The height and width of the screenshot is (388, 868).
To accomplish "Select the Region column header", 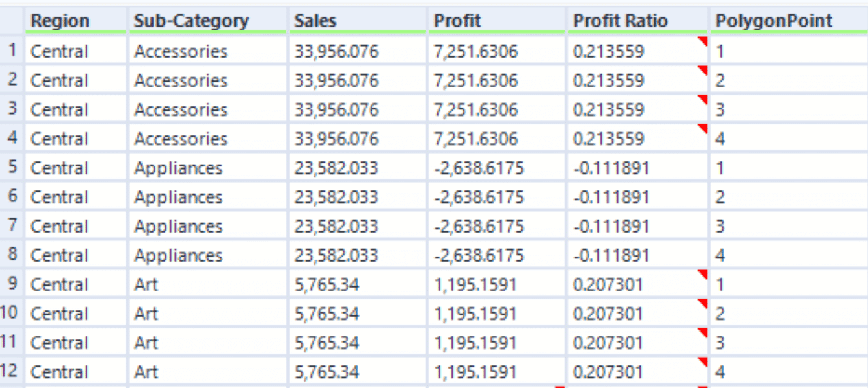I will [76, 21].
